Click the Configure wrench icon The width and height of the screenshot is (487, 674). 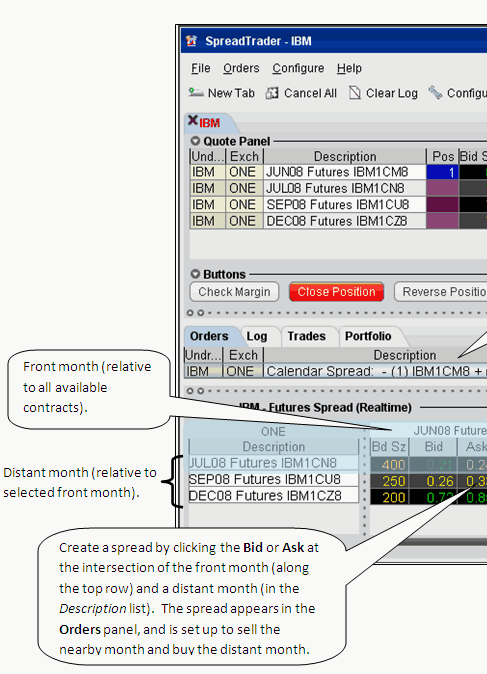435,92
